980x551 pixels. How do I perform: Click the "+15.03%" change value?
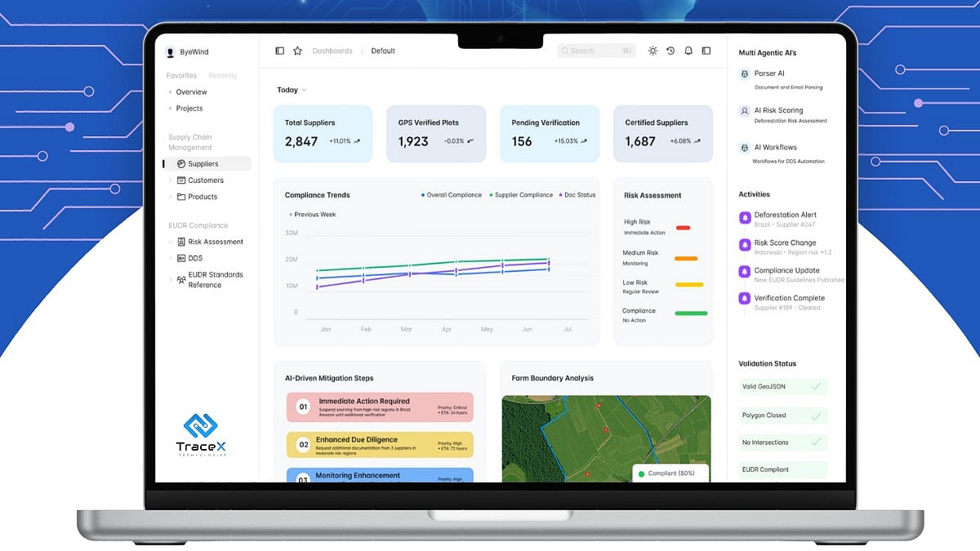tap(566, 141)
